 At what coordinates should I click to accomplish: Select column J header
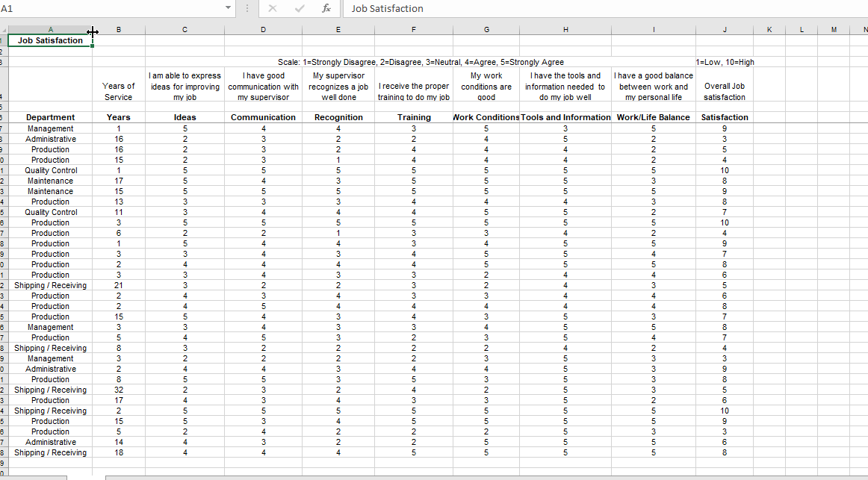point(724,29)
